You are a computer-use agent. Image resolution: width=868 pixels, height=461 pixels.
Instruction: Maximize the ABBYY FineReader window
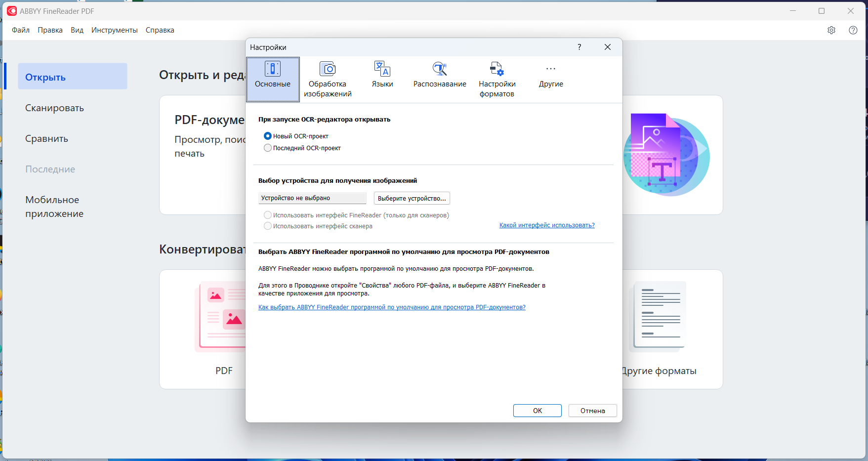pos(822,11)
